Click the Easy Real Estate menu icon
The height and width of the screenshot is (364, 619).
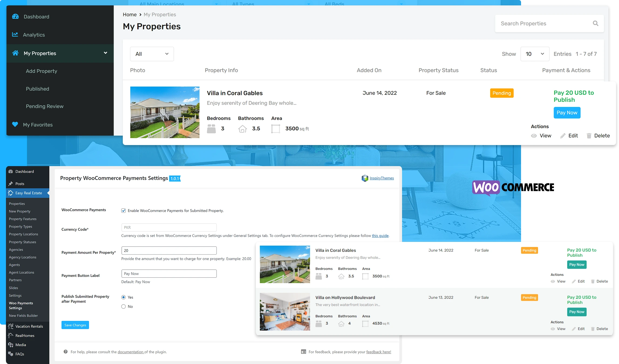(11, 193)
